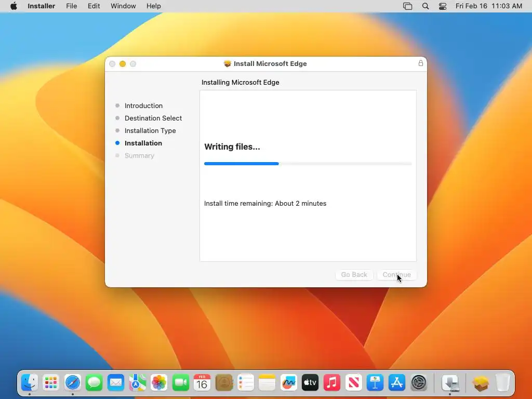Open Photos app in Dock
The width and height of the screenshot is (532, 399).
tap(159, 383)
